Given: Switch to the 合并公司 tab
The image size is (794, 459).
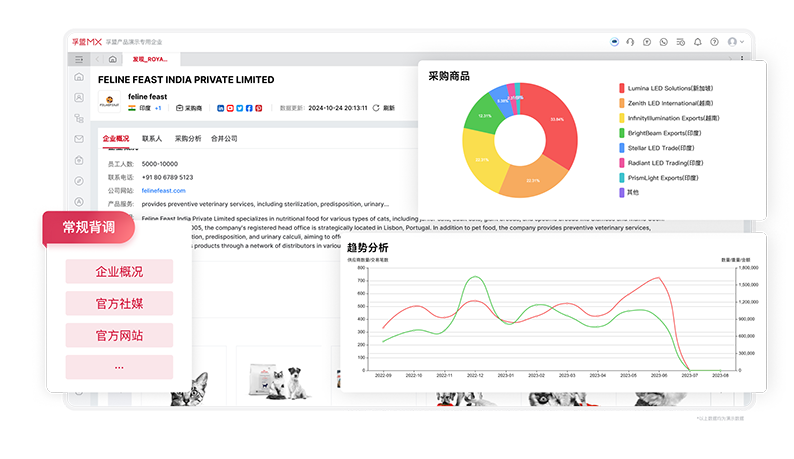Looking at the screenshot, I should (224, 138).
